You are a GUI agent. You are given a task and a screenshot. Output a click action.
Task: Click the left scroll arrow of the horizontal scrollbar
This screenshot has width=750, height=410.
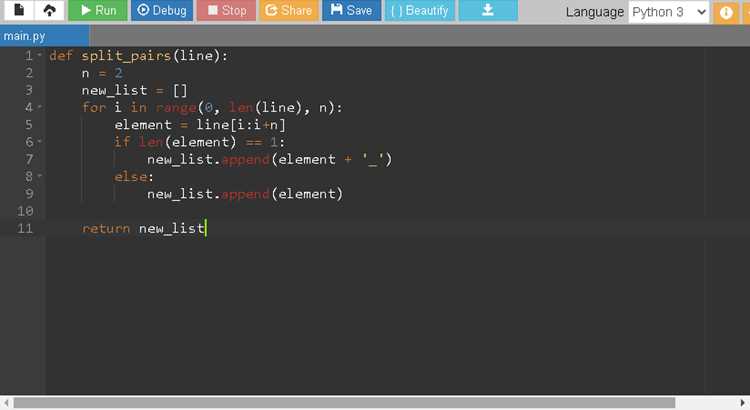(6, 403)
